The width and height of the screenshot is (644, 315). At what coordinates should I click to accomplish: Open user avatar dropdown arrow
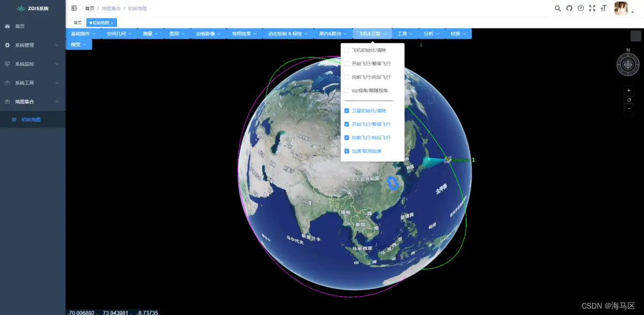pyautogui.click(x=632, y=12)
